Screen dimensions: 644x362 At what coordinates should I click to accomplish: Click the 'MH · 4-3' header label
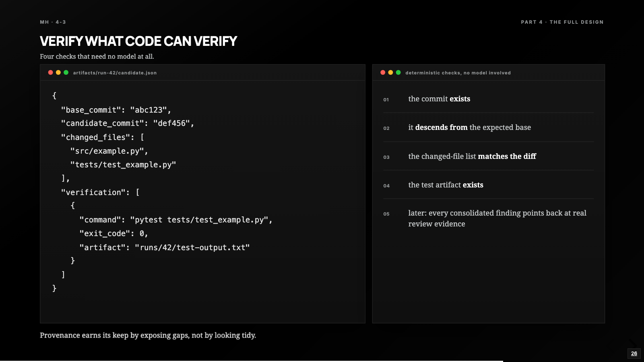[x=53, y=22]
